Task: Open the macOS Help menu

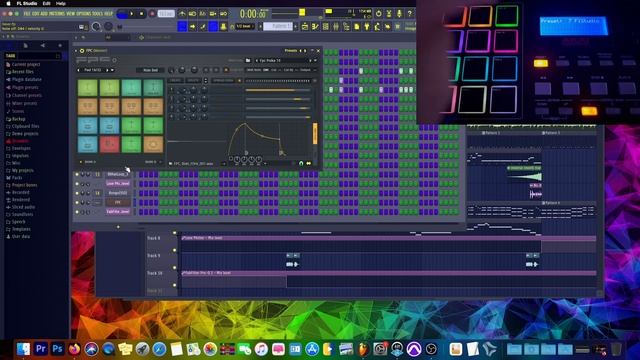Action: coord(60,3)
